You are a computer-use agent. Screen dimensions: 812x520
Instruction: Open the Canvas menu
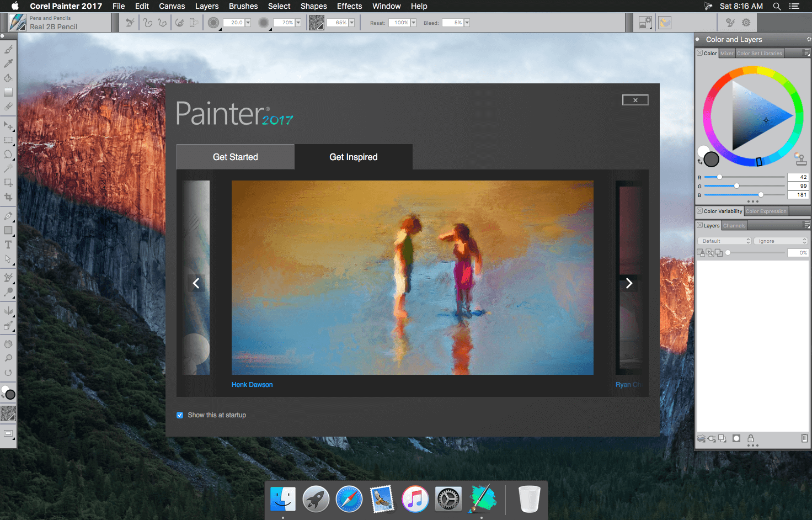point(172,6)
